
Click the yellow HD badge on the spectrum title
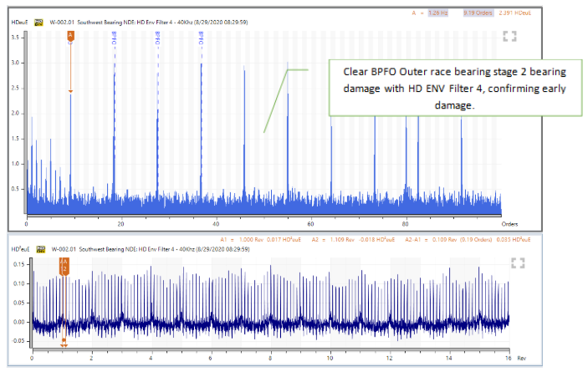39,14
